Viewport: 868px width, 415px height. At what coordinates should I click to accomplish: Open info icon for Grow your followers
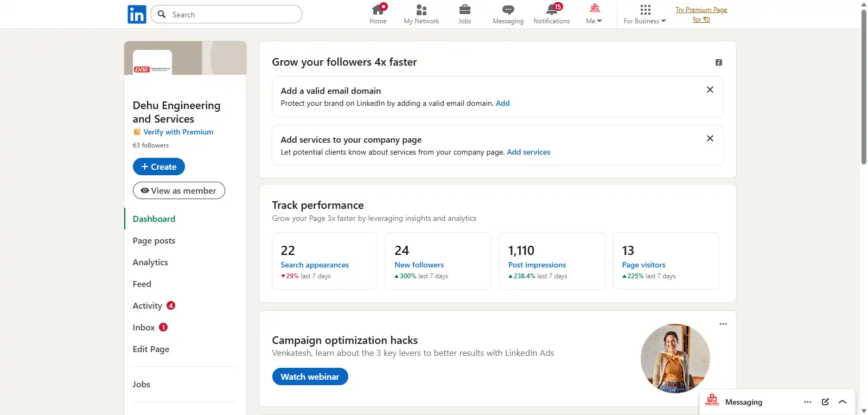[x=719, y=62]
